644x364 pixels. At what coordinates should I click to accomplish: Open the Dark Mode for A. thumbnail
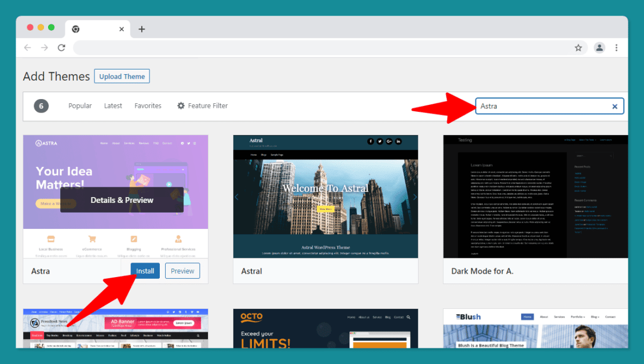pos(536,196)
